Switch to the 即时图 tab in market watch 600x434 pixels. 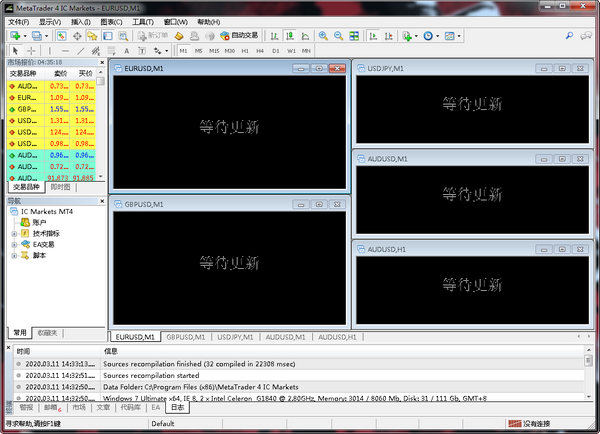[60, 187]
